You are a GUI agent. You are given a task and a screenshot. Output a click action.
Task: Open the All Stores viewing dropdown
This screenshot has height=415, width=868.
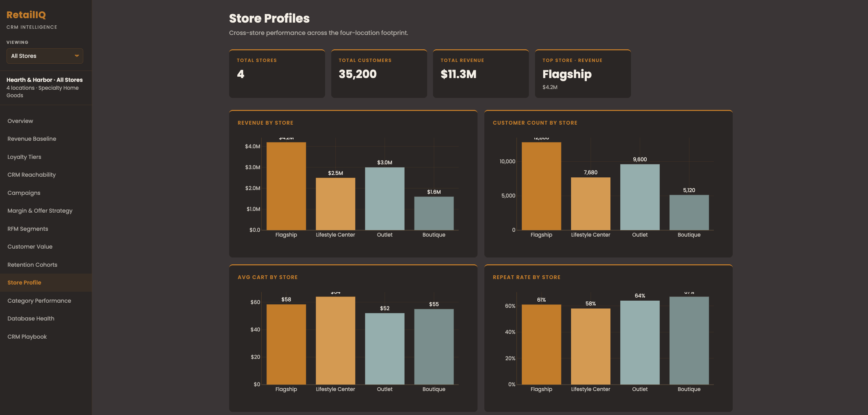pyautogui.click(x=45, y=56)
